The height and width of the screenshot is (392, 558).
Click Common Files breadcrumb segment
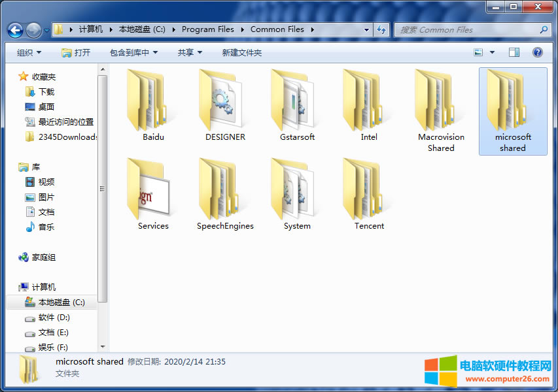(x=277, y=29)
